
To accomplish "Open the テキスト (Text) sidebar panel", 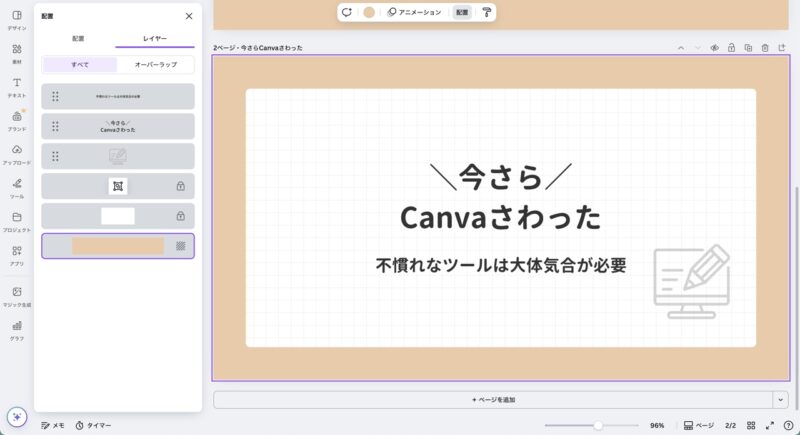I will pos(17,88).
